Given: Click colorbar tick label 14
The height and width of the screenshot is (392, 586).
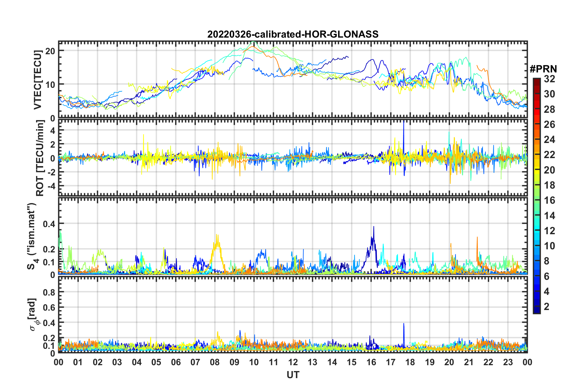Looking at the screenshot, I should coord(549,216).
